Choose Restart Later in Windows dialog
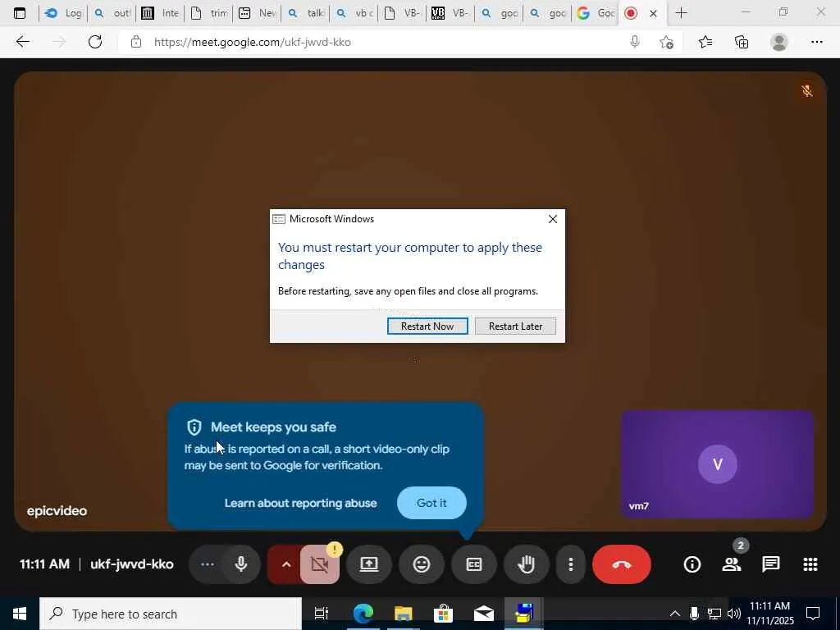The width and height of the screenshot is (840, 630). coord(515,326)
